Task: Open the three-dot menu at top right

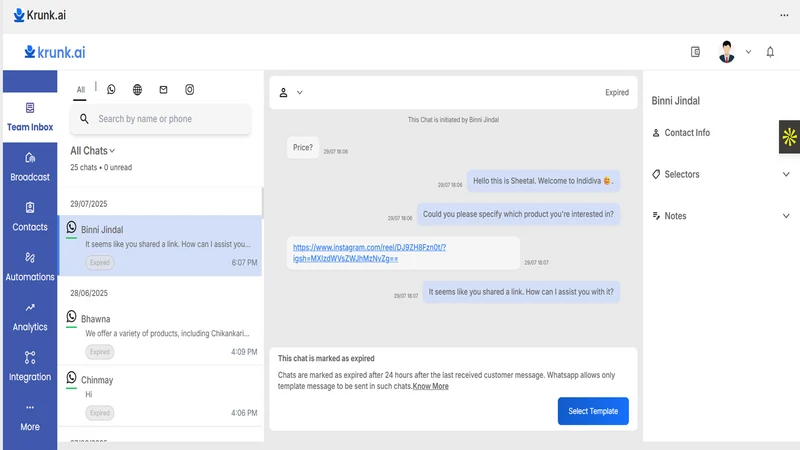Action: [784, 15]
